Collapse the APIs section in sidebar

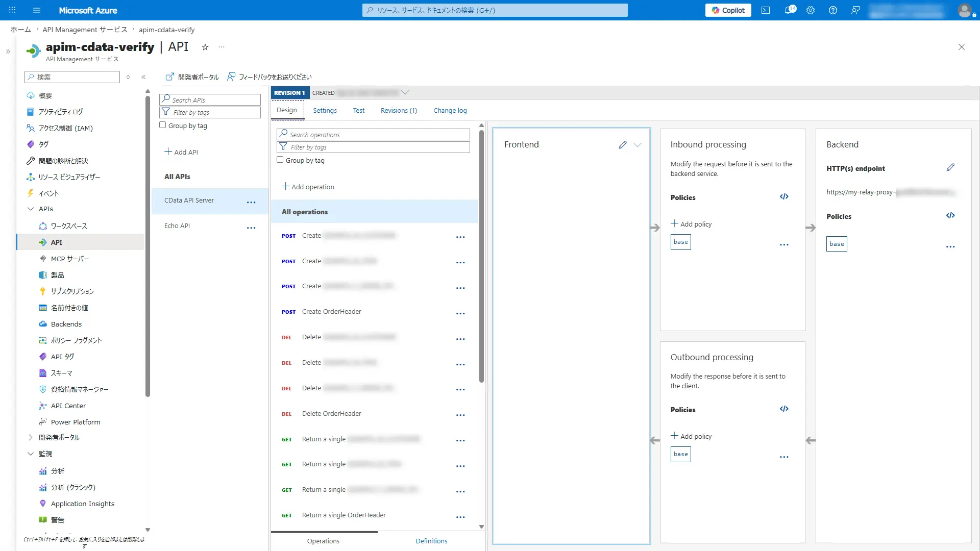point(31,209)
